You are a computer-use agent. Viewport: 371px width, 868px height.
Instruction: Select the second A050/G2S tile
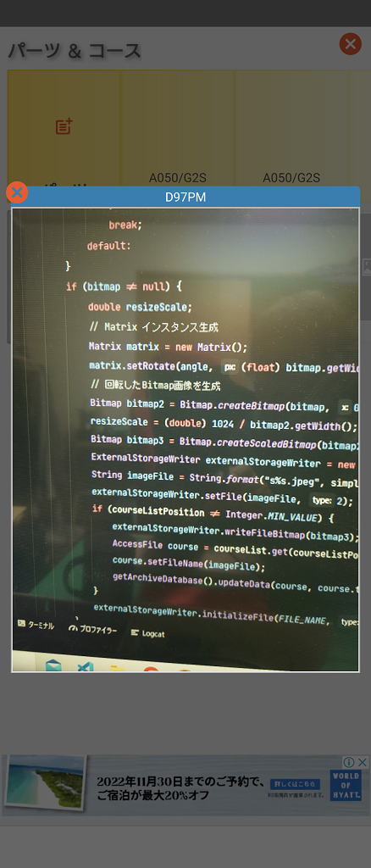click(291, 129)
